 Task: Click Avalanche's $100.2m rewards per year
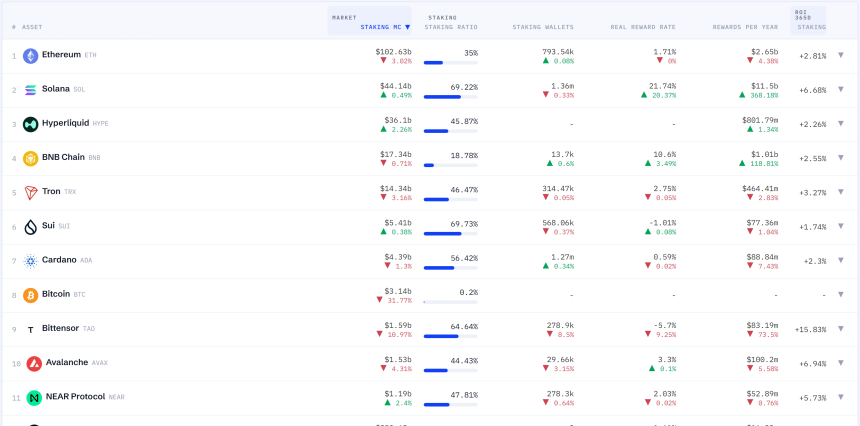762,360
